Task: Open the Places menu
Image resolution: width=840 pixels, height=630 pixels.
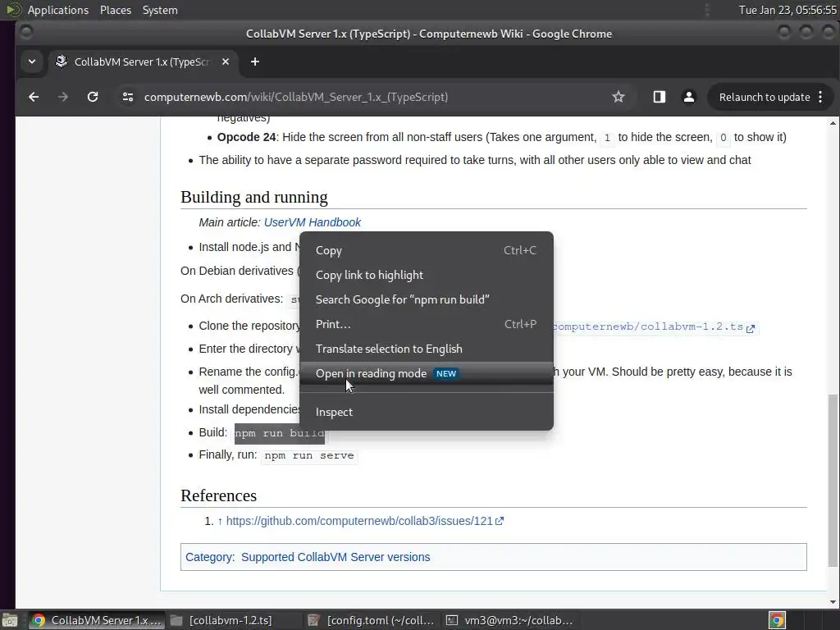Action: (115, 10)
